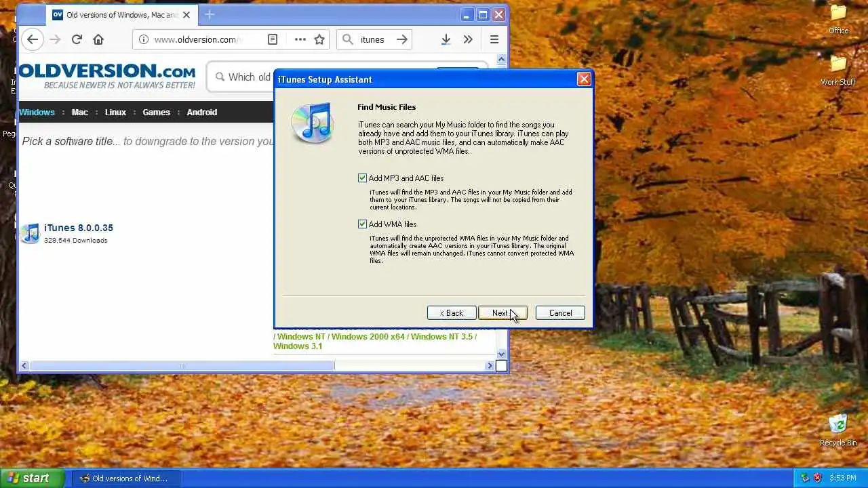This screenshot has width=868, height=488.
Task: Click the horizontal scrollbar thumb
Action: pos(182,366)
